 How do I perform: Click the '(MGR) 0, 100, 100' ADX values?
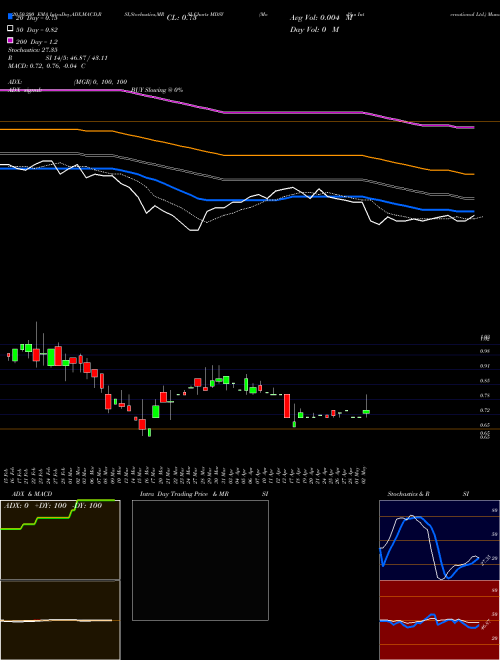(101, 82)
